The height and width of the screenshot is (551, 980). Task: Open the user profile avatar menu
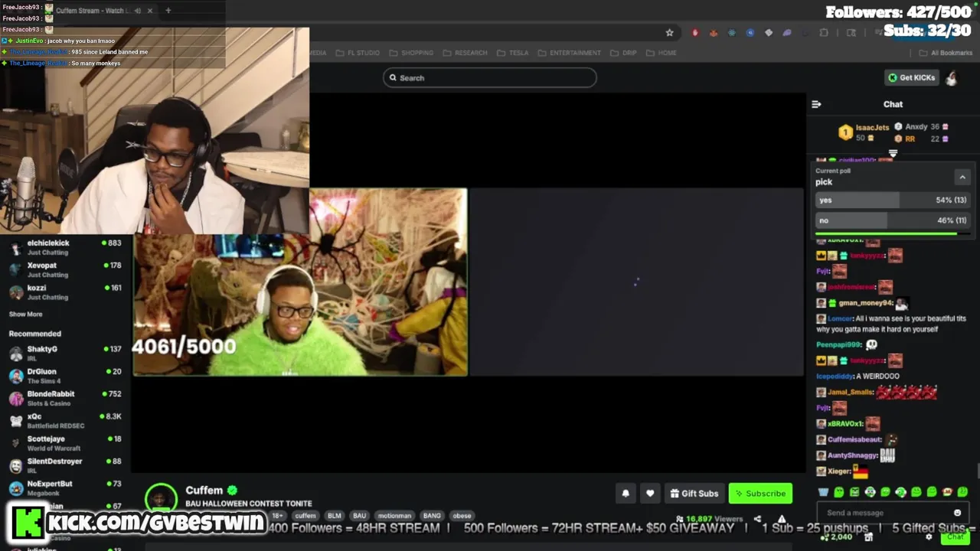pyautogui.click(x=951, y=77)
